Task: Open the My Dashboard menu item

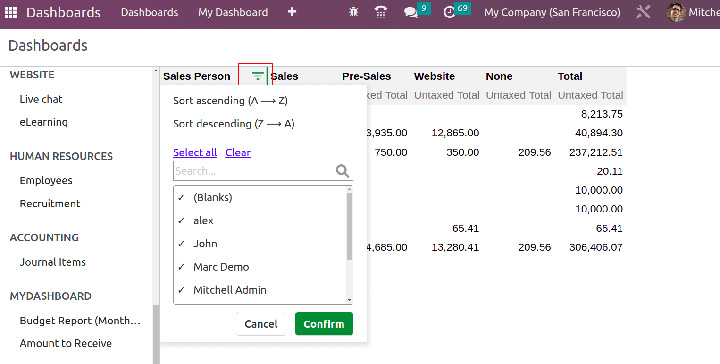Action: pos(233,12)
